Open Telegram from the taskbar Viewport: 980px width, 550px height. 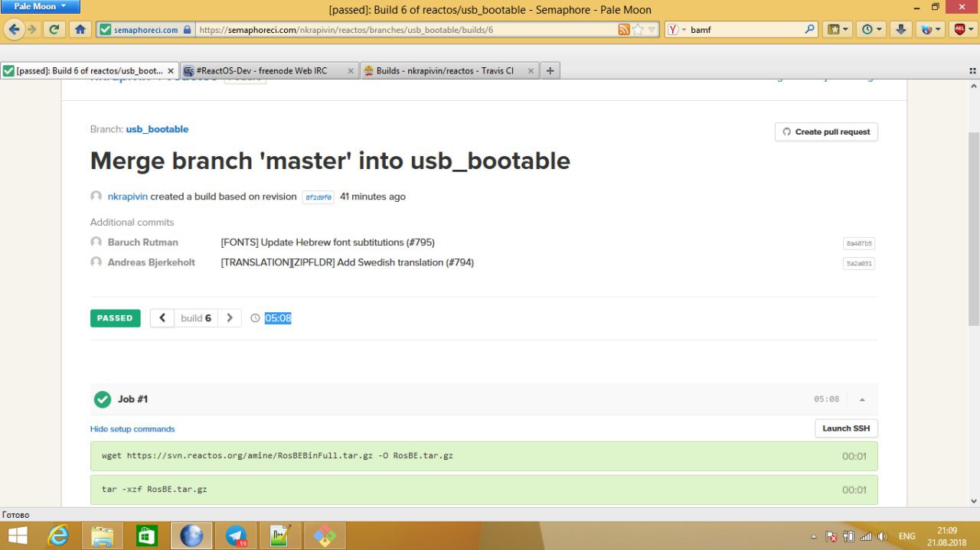[236, 535]
